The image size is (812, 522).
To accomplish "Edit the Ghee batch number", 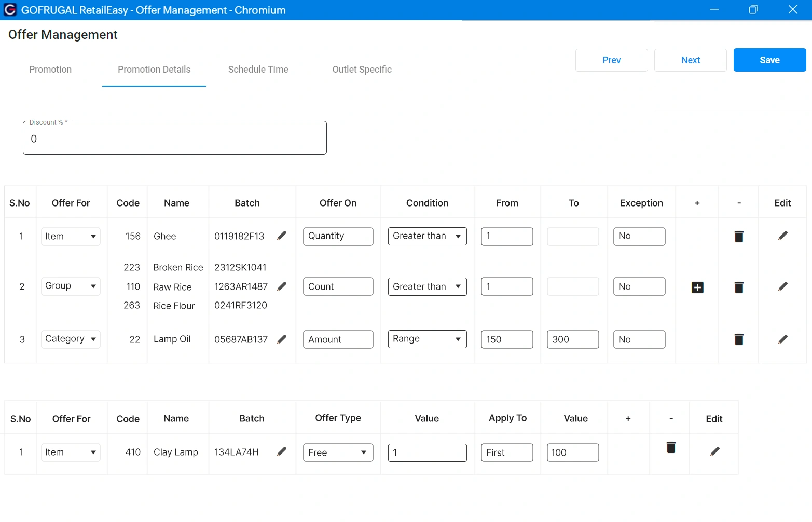I will (282, 236).
